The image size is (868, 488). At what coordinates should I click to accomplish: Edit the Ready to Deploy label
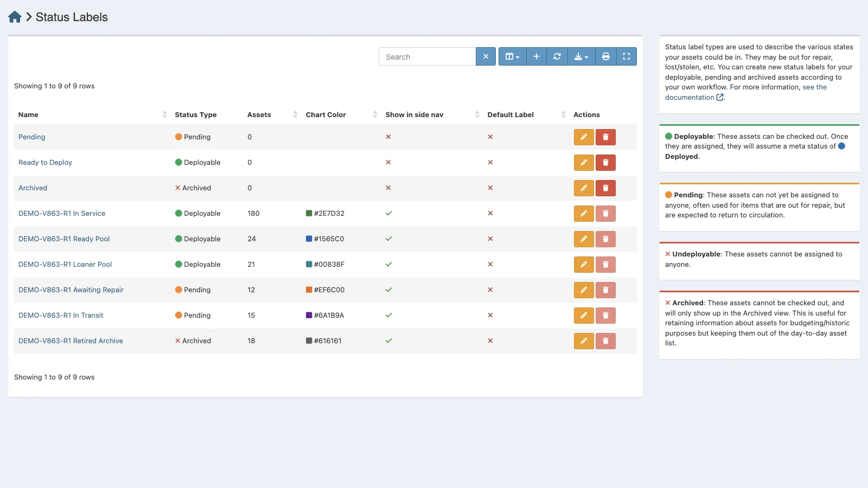[584, 163]
